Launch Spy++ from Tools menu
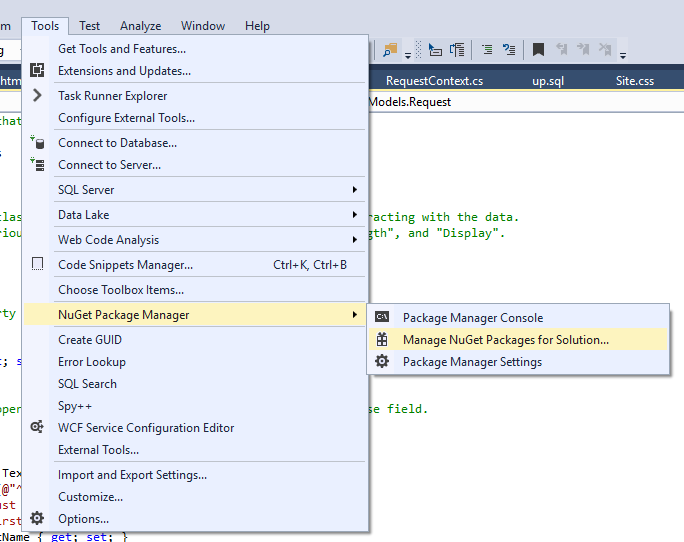The height and width of the screenshot is (542, 684). pos(195,406)
